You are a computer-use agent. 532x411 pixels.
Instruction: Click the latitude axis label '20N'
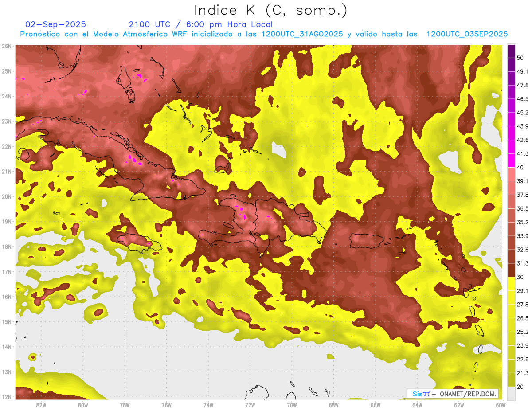(x=7, y=196)
